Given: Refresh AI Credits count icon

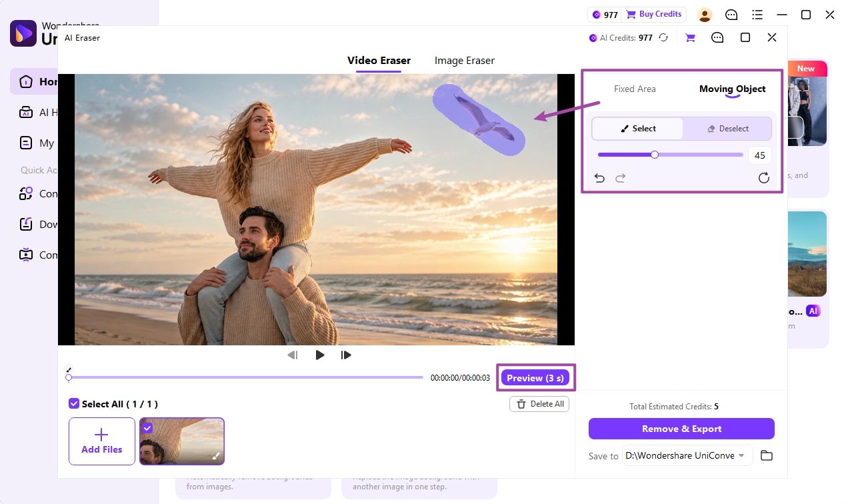Looking at the screenshot, I should click(663, 38).
